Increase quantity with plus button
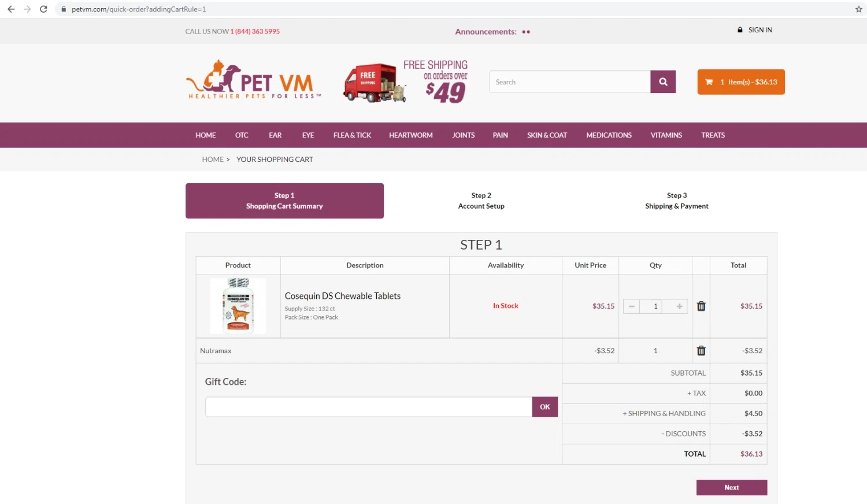This screenshot has height=504, width=867. pos(679,306)
